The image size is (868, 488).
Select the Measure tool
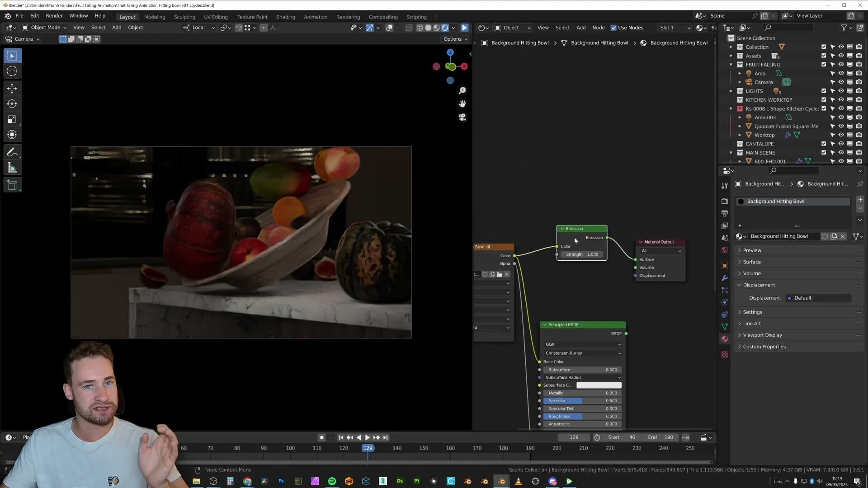pyautogui.click(x=12, y=168)
